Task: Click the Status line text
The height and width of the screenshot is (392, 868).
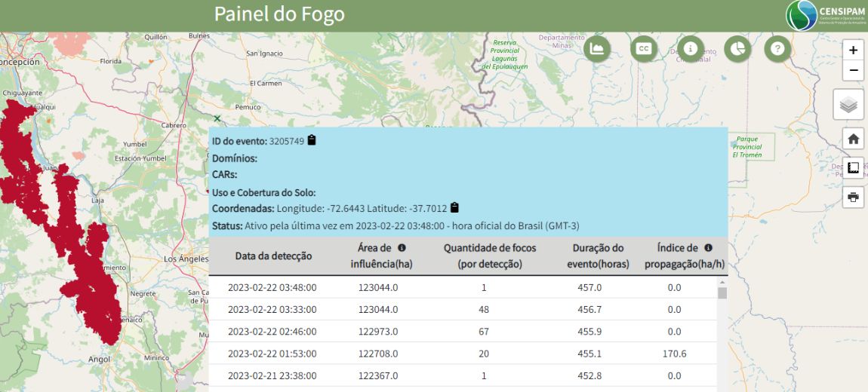Action: tap(396, 226)
